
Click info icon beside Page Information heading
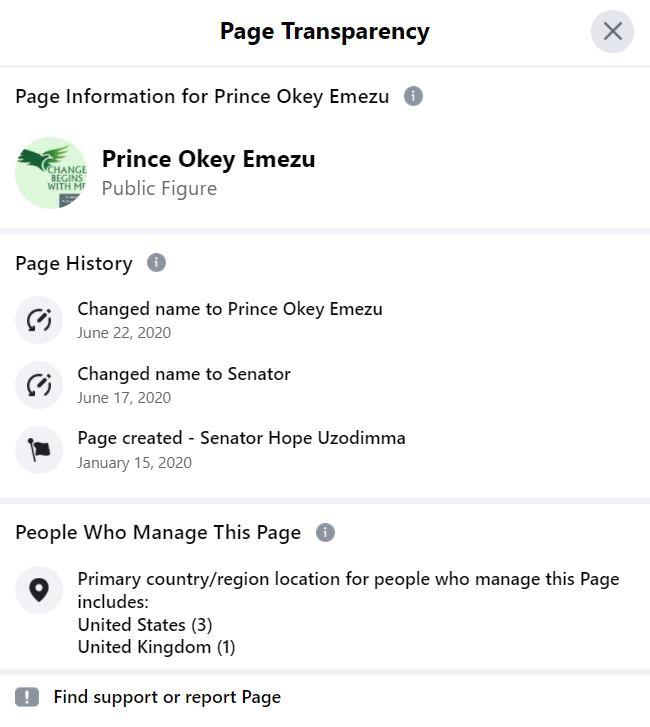[413, 96]
